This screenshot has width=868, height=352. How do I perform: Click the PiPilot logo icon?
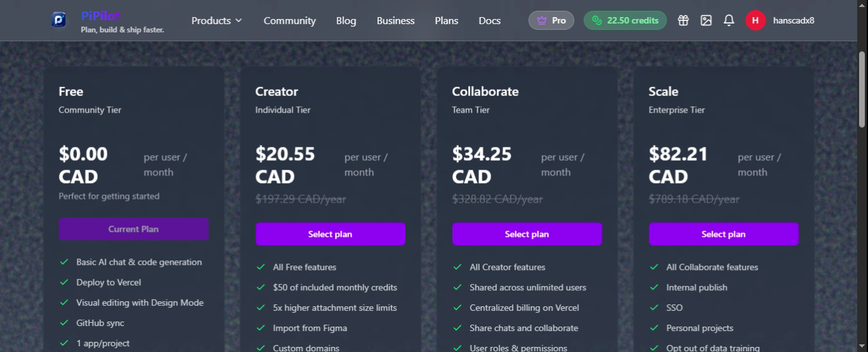pos(58,20)
